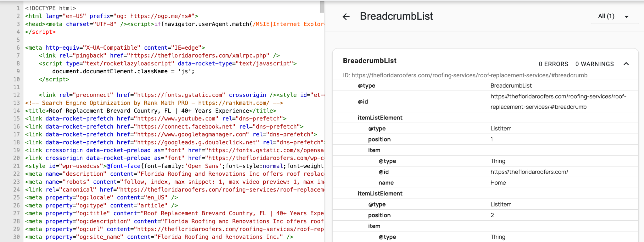Click the BreadcrumbList card title
Screen dimensions: 644x242
click(x=369, y=61)
